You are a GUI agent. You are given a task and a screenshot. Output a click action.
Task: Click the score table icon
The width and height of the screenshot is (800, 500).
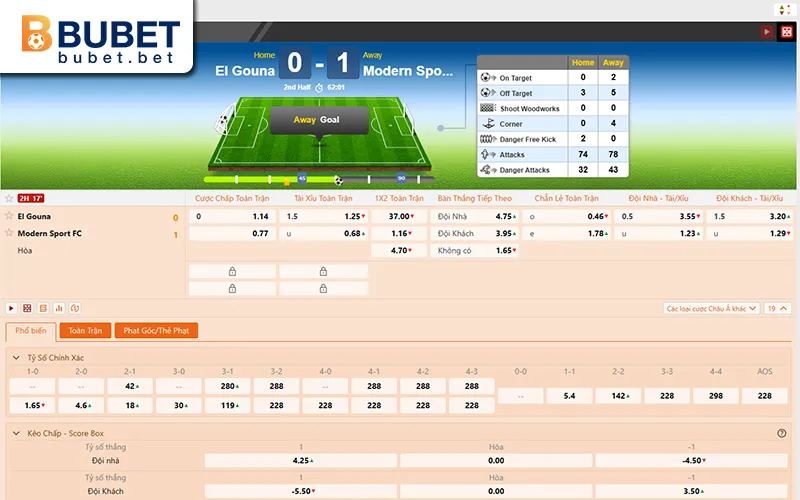pos(43,308)
